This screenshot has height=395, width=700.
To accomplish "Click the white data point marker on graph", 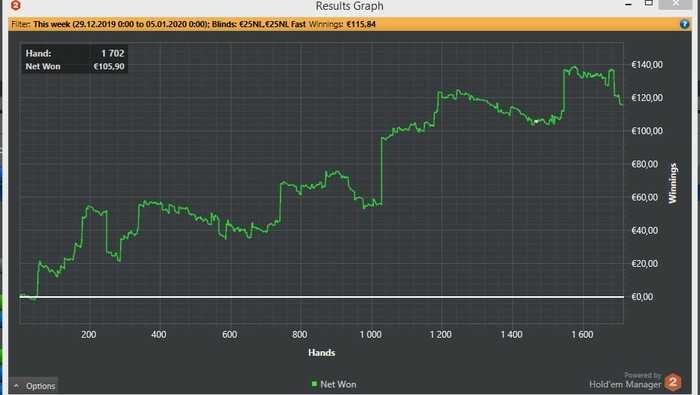I will 536,121.
